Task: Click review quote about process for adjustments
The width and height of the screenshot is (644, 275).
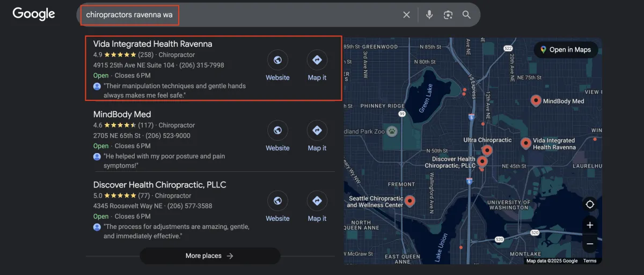Action: pyautogui.click(x=176, y=231)
